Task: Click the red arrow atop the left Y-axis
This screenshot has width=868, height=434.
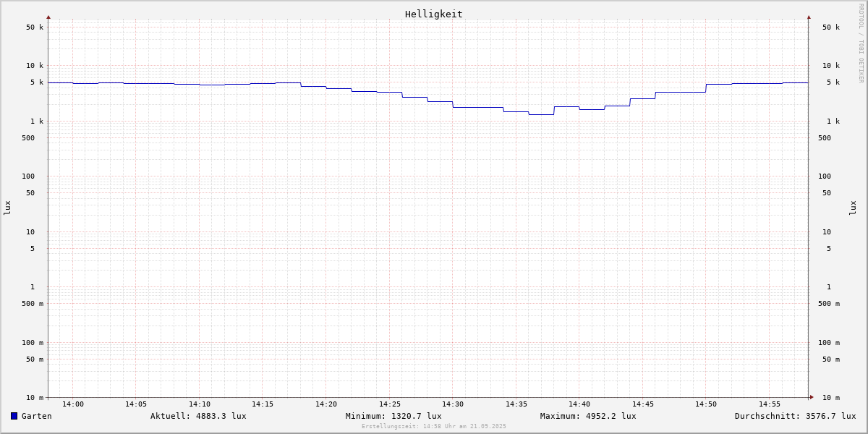Action: 48,17
